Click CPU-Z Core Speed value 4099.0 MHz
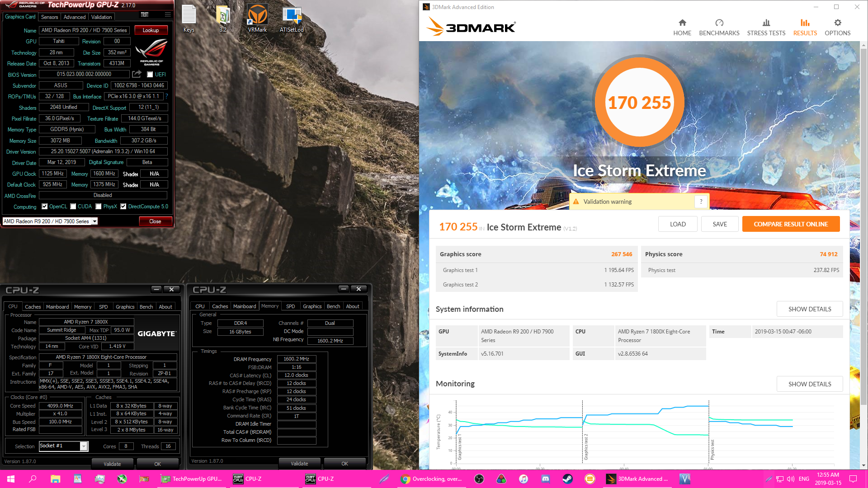This screenshot has height=488, width=868. click(60, 406)
